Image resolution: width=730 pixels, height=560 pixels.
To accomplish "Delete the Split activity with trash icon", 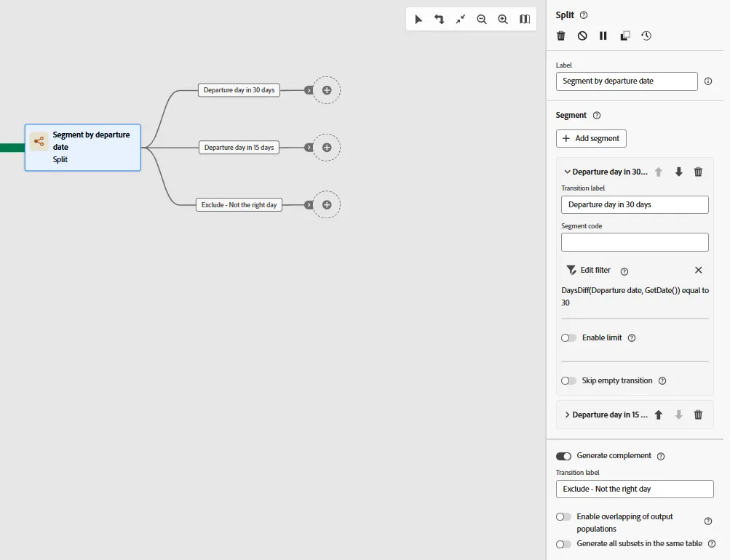I will pos(561,36).
